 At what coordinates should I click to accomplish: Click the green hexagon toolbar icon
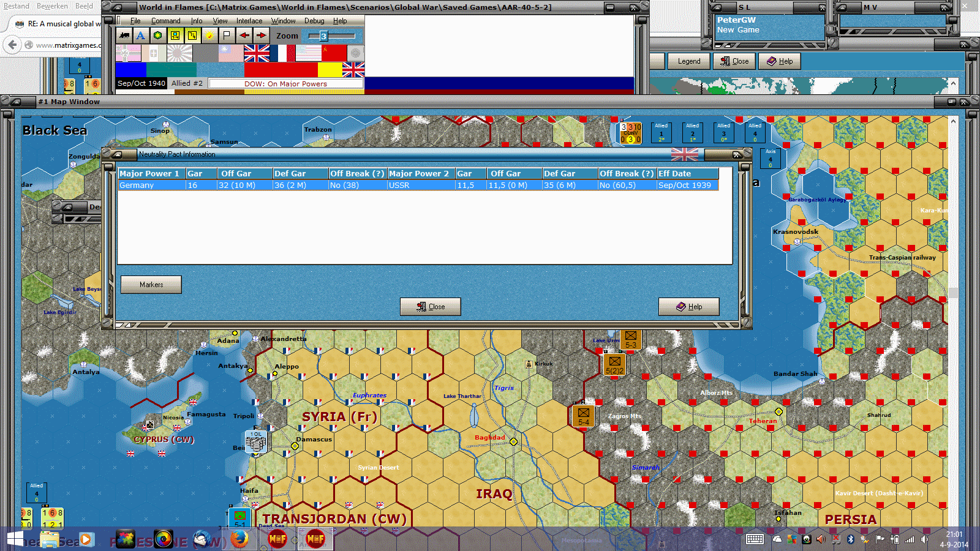(x=158, y=36)
